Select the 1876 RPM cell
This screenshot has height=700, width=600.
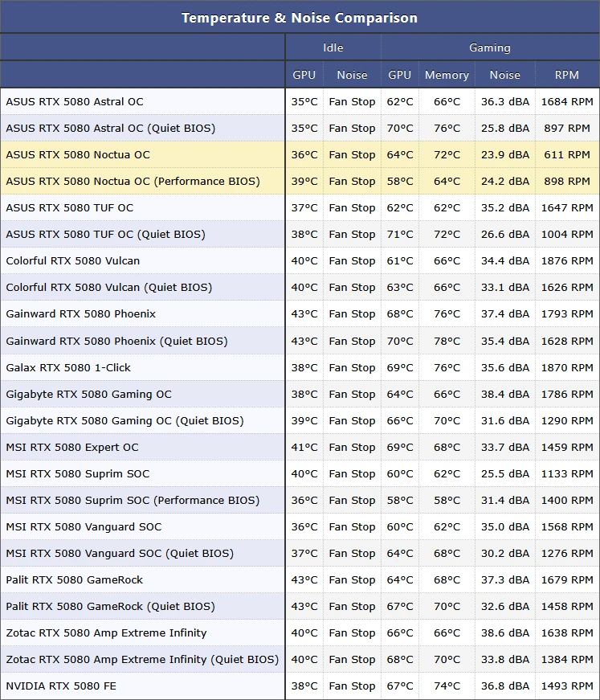click(x=567, y=261)
